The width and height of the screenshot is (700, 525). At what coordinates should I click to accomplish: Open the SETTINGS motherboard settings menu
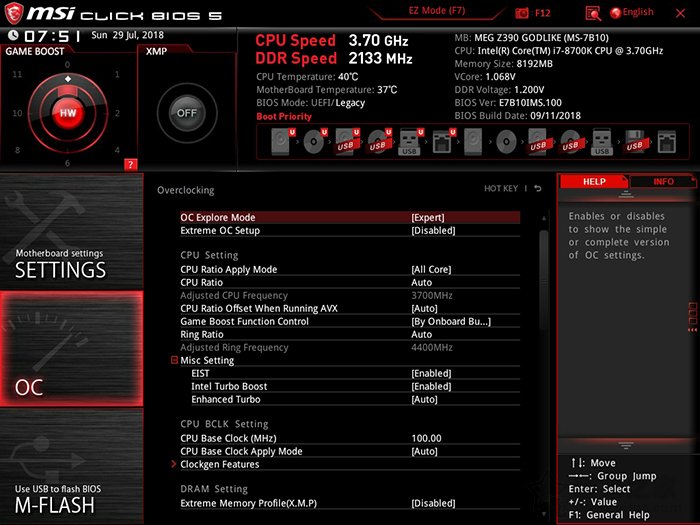[x=71, y=231]
